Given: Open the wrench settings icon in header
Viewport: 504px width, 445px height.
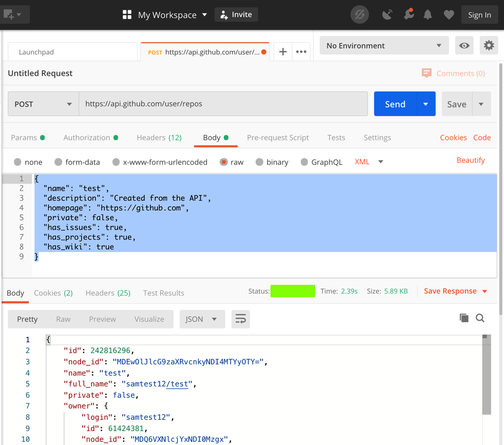Looking at the screenshot, I should pyautogui.click(x=409, y=15).
